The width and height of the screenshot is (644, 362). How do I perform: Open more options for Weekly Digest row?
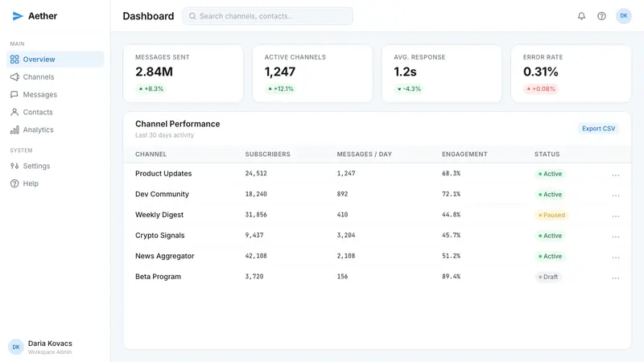coord(616,216)
